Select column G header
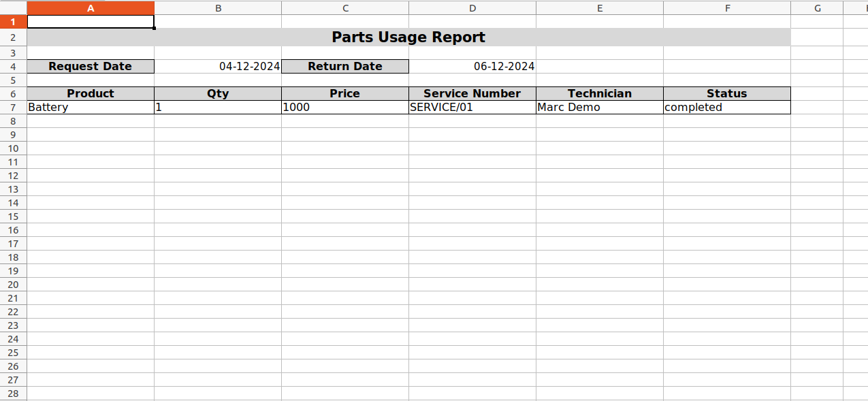868x401 pixels. 818,8
